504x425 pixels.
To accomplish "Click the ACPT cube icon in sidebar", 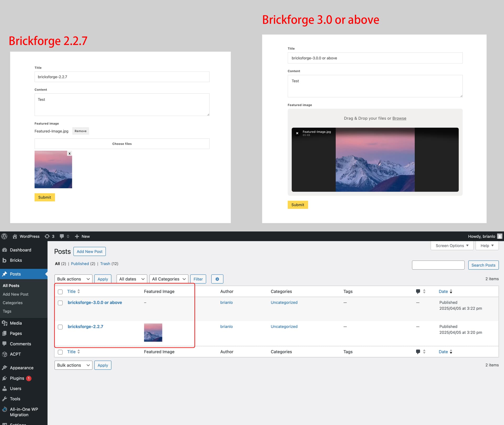I will pyautogui.click(x=4, y=354).
